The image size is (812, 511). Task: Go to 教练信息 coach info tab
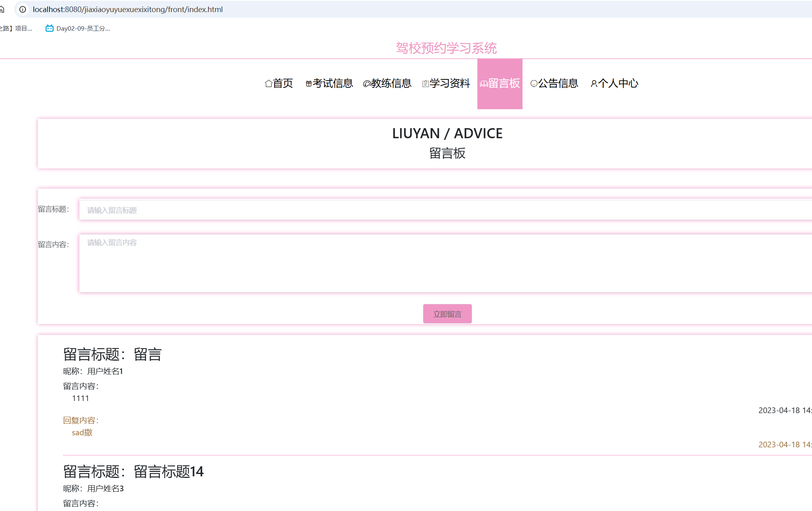pos(387,83)
